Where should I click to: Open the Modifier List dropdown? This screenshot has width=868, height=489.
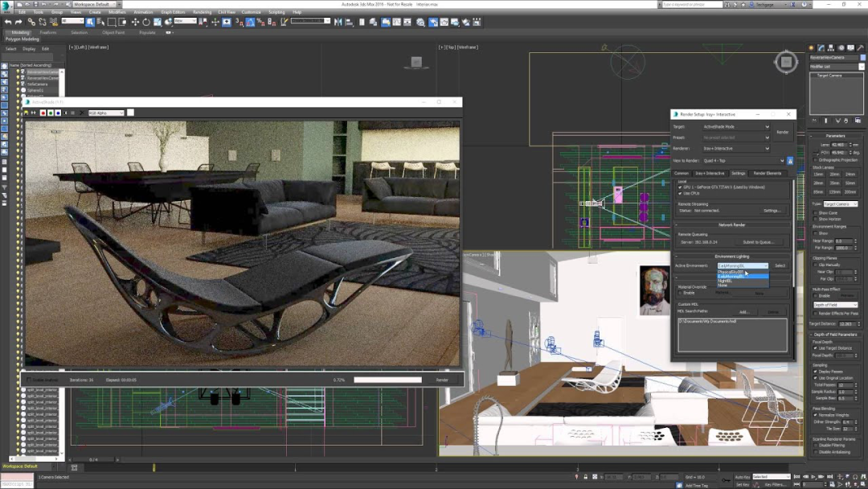pos(834,67)
